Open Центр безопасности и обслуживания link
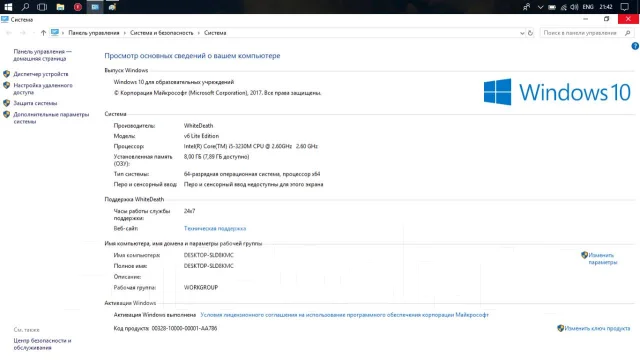Image resolution: width=640 pixels, height=360 pixels. (x=42, y=344)
